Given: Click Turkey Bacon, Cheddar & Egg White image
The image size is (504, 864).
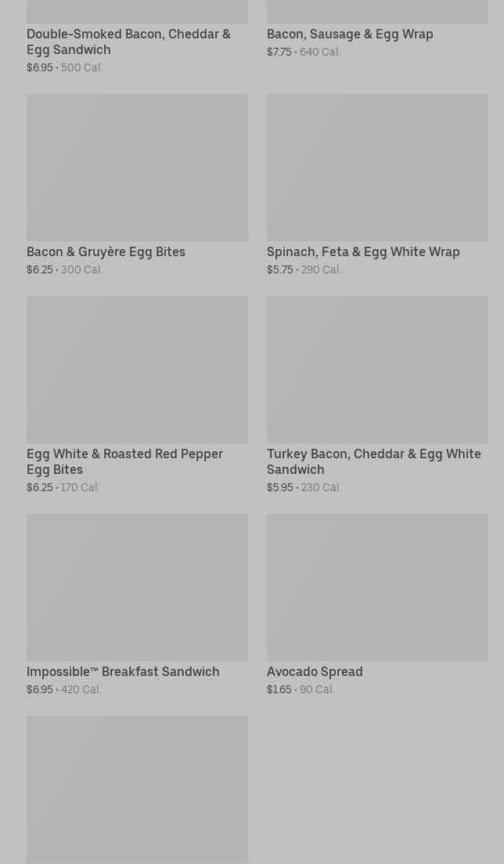Looking at the screenshot, I should tap(377, 369).
